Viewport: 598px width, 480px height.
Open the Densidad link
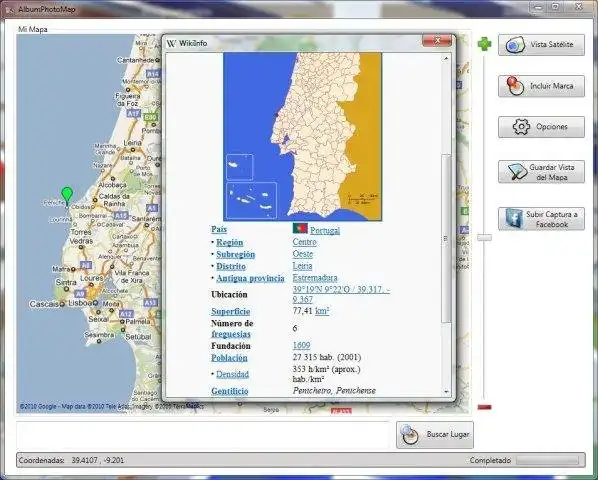click(232, 374)
